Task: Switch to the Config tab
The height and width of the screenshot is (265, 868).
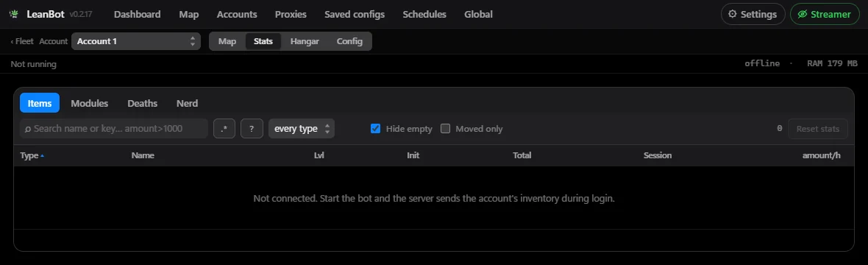Action: pyautogui.click(x=349, y=41)
